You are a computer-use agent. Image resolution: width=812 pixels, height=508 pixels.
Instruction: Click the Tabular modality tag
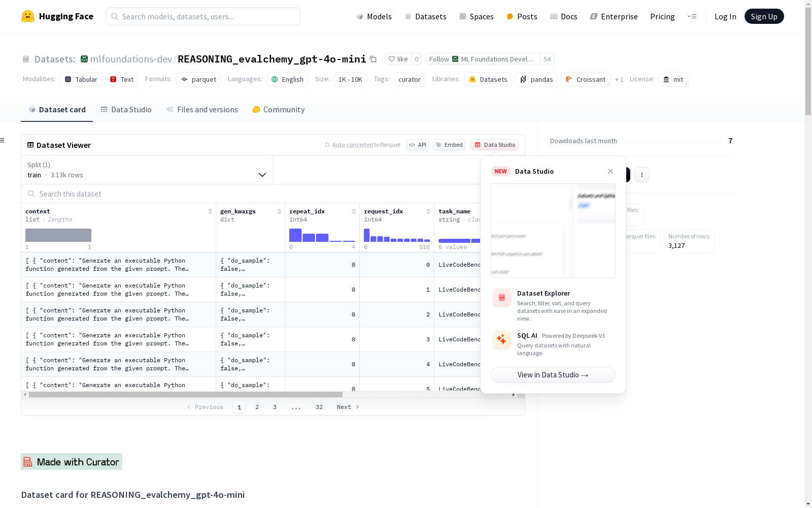pos(81,79)
